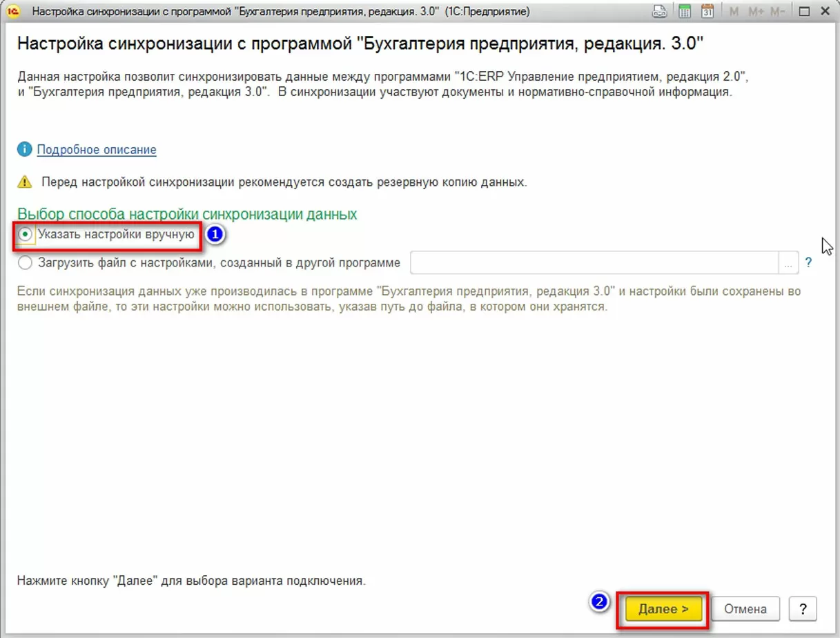Click the '...' browse button for settings file
840x638 pixels.
[788, 263]
